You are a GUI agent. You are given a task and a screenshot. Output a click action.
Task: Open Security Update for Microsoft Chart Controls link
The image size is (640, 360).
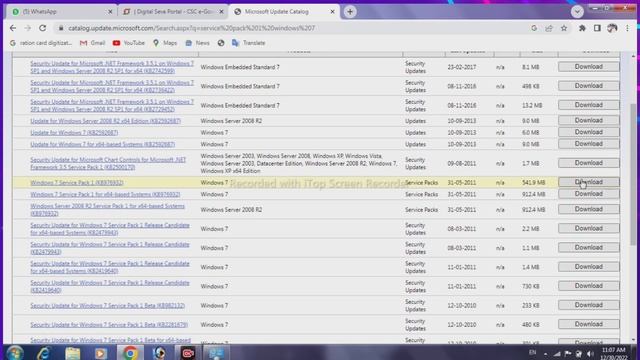tap(108, 164)
